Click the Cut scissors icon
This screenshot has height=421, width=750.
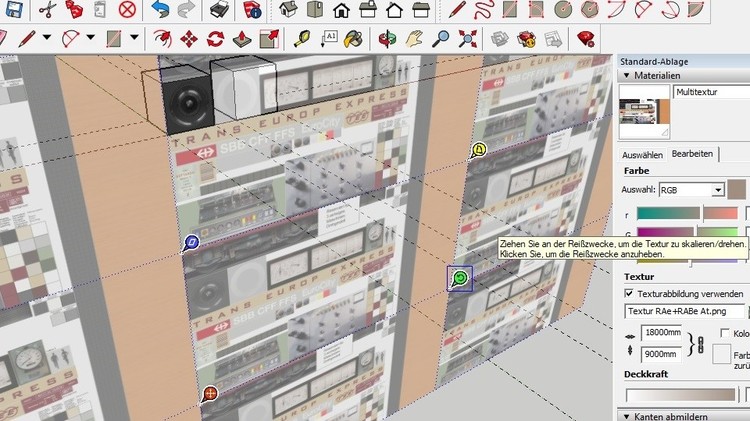click(47, 9)
